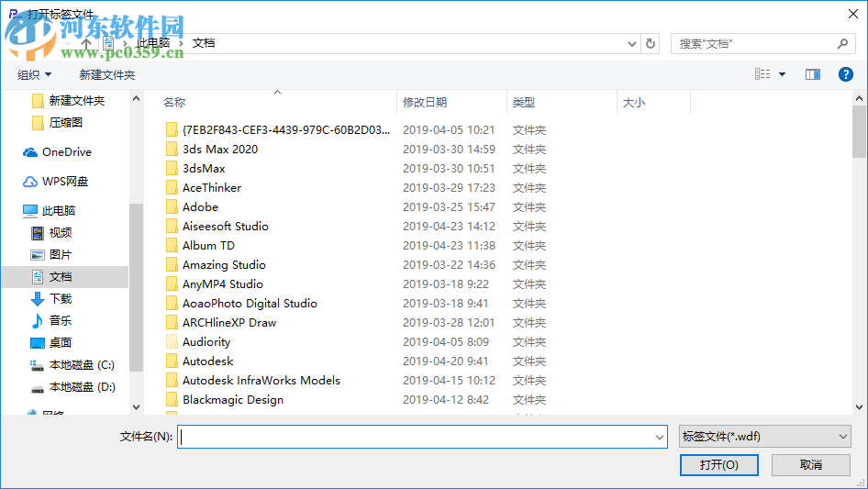
Task: Click file list scrollbar up arrow
Action: pyautogui.click(x=859, y=98)
